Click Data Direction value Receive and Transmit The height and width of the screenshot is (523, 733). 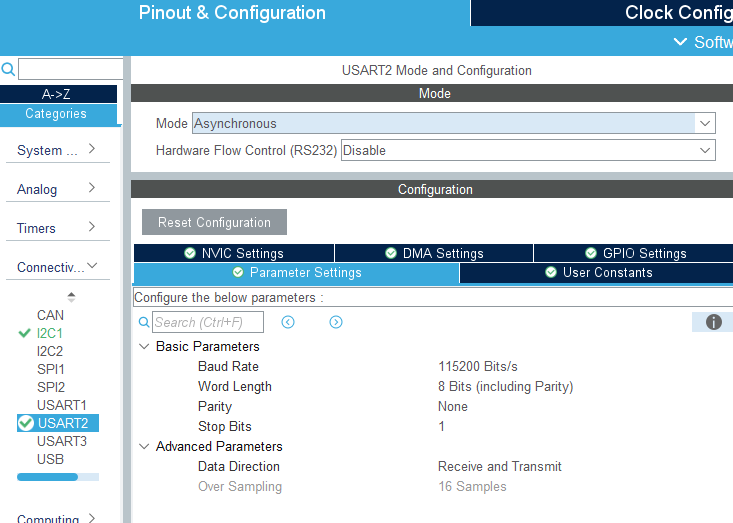click(x=500, y=466)
